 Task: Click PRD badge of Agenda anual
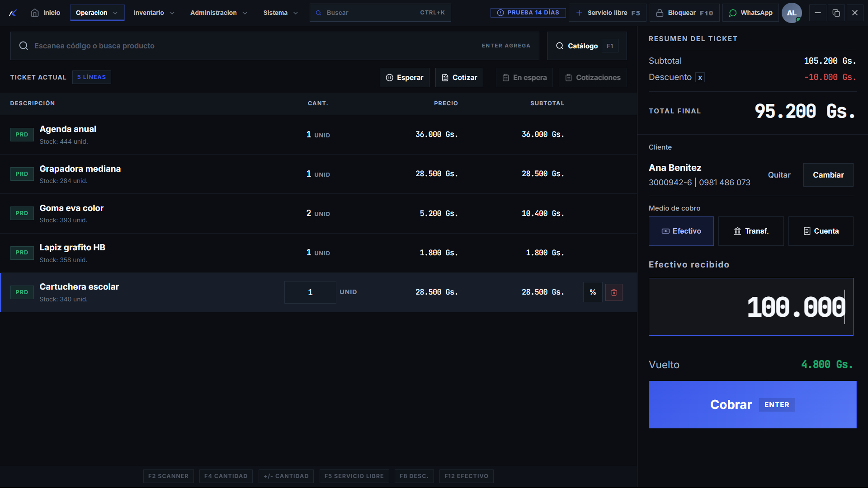pos(22,135)
